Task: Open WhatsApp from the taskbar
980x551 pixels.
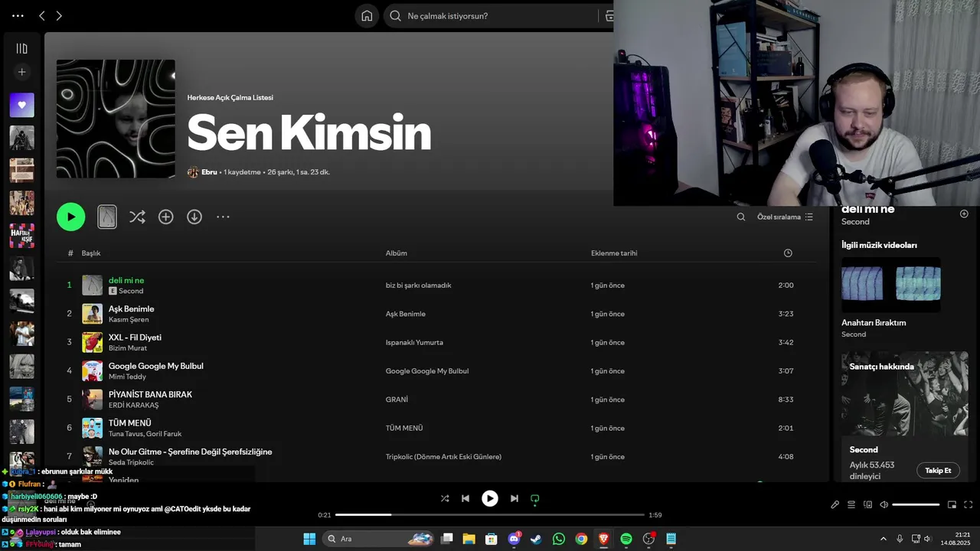Action: tap(559, 539)
